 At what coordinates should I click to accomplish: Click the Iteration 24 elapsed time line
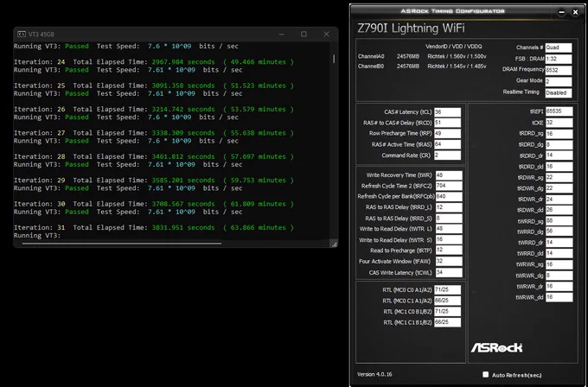(154, 62)
